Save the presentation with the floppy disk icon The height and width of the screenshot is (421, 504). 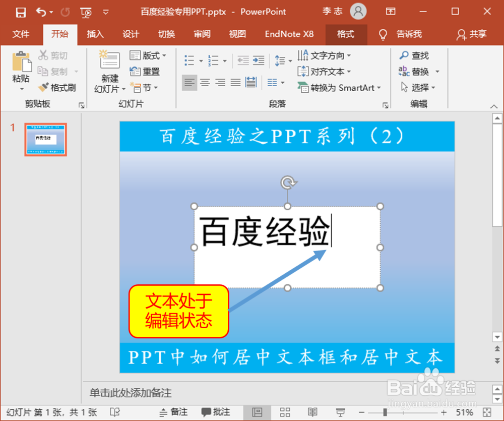(21, 12)
